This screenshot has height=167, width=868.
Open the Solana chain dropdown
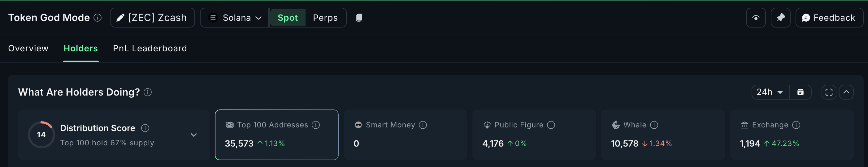[x=235, y=18]
